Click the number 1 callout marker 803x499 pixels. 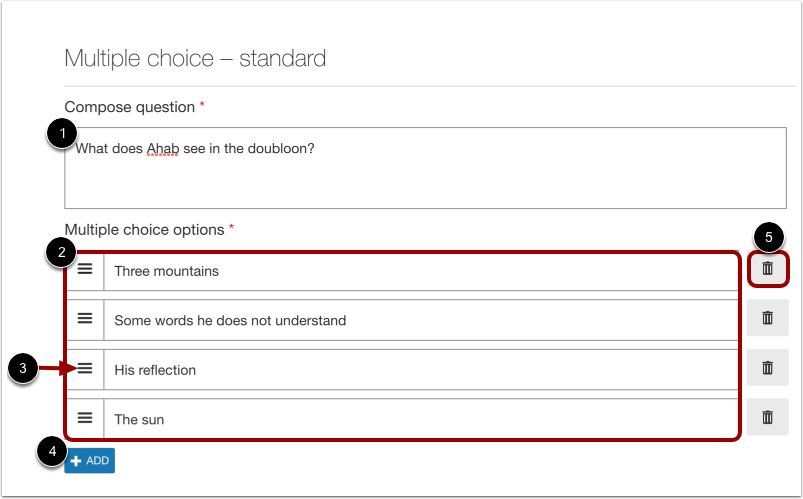tap(62, 134)
